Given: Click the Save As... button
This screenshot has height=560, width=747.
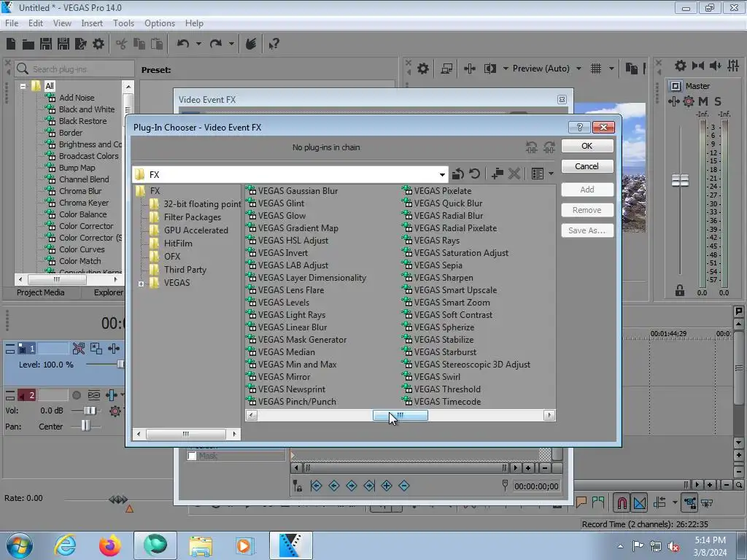Looking at the screenshot, I should point(587,230).
